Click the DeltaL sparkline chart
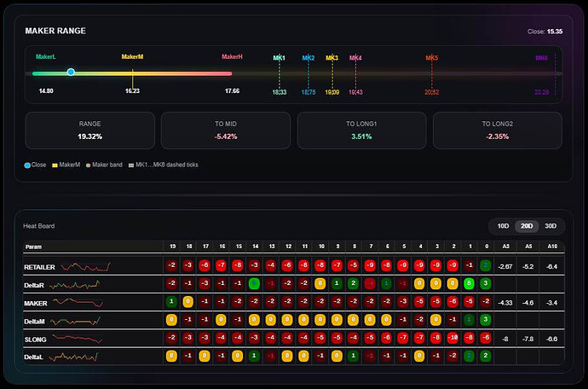Screen dimensions: 588x389 pos(73,357)
